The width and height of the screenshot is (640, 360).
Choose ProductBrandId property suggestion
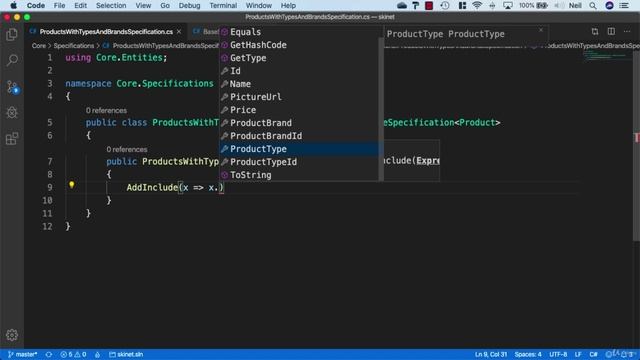pos(299,136)
